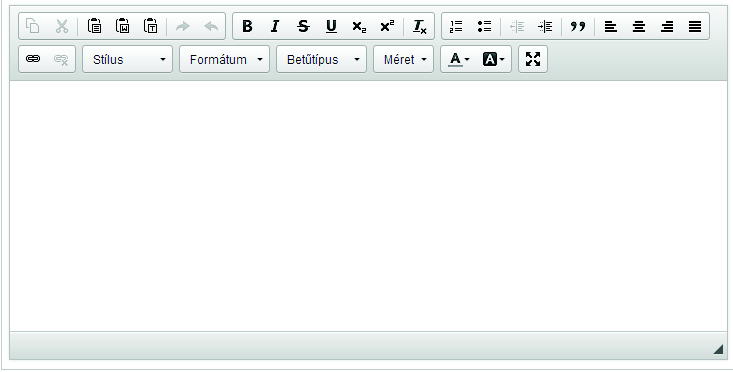The image size is (733, 372).
Task: Click the Paste clipboard icon
Action: click(94, 26)
